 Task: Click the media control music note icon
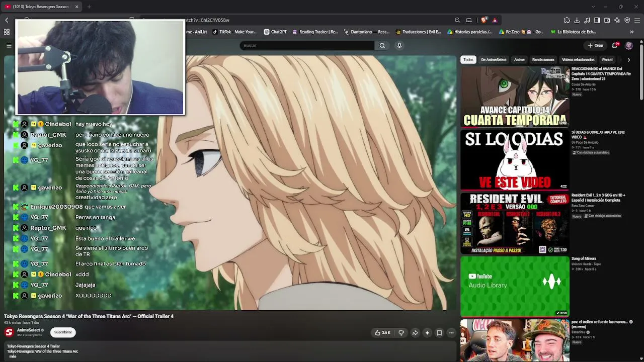(x=587, y=20)
